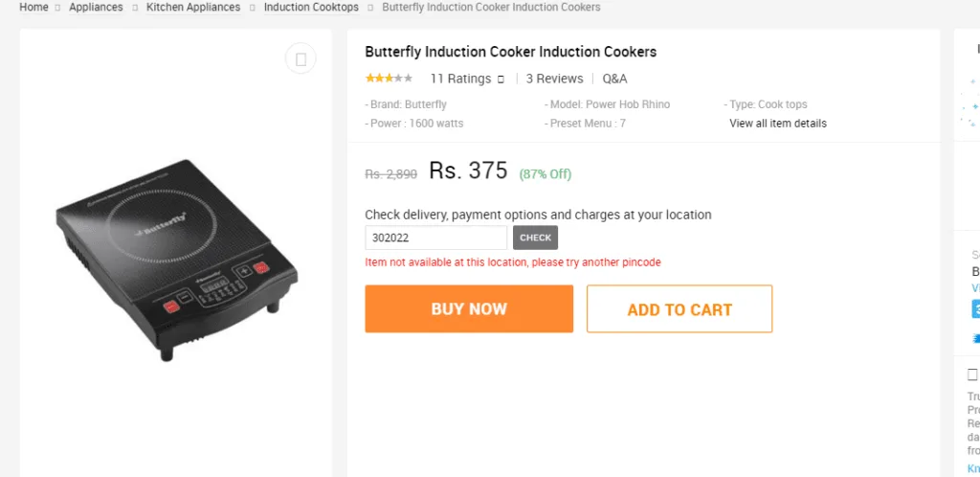The width and height of the screenshot is (980, 477).
Task: Click the product title heading
Action: click(x=510, y=52)
